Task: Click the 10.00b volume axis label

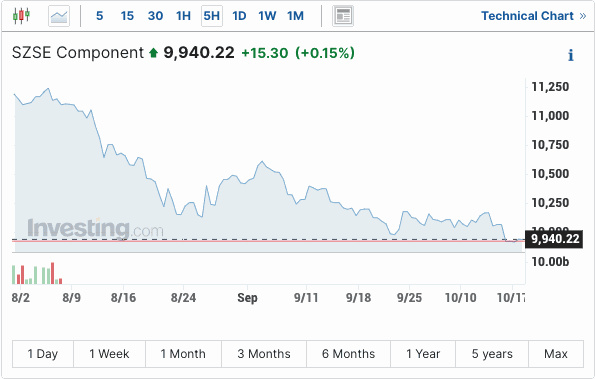Action: coord(550,261)
